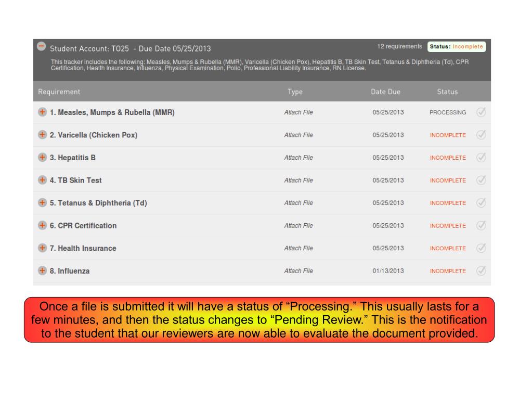532x399 pixels.
Task: Click the Requirement column header
Action: pos(59,92)
